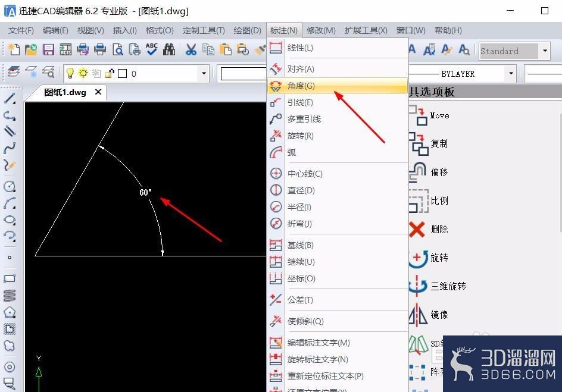Open the 帮助(H) menu

tap(448, 30)
